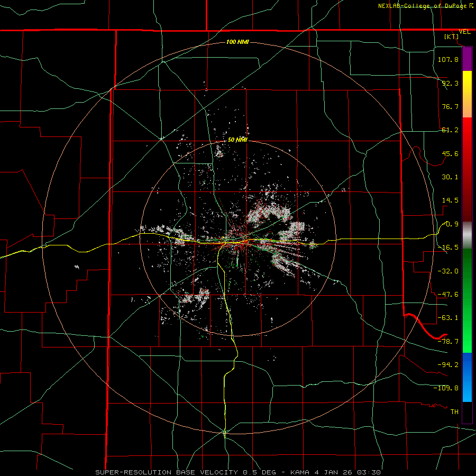The width and height of the screenshot is (476, 476).
Task: Click the [KT] units label
Action: click(x=452, y=36)
